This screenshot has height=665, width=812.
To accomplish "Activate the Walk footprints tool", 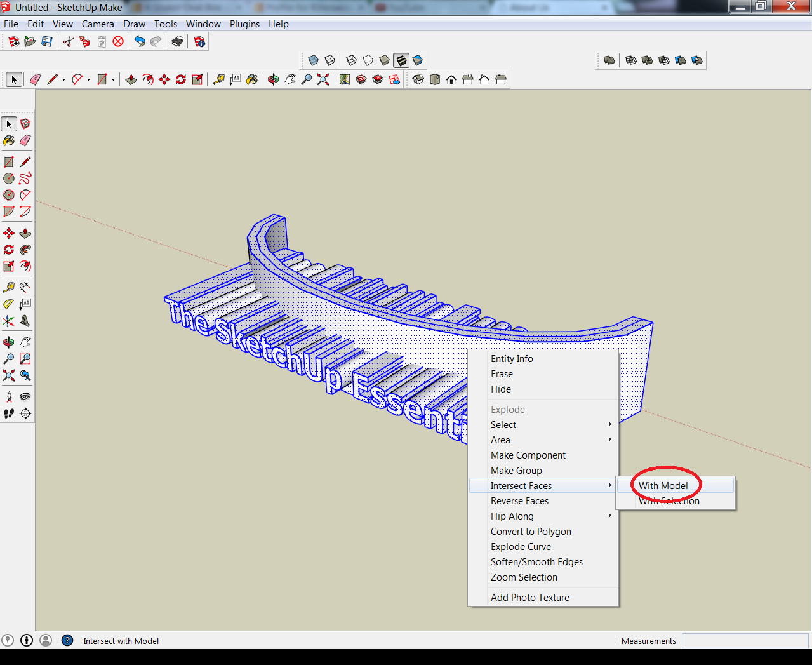I will [9, 413].
